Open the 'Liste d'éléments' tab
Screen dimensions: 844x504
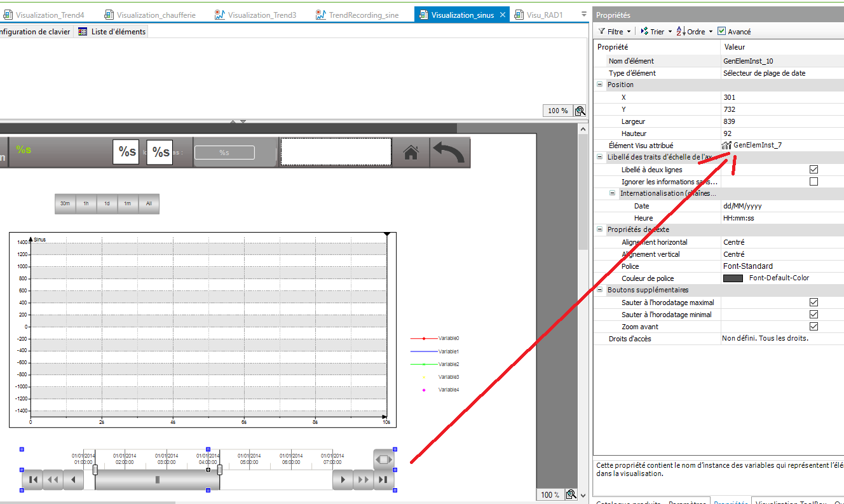[x=112, y=31]
